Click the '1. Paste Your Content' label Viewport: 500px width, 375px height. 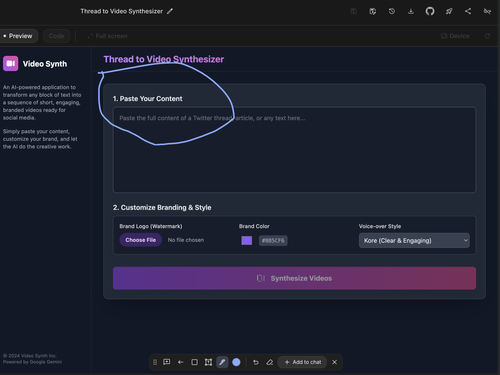148,99
